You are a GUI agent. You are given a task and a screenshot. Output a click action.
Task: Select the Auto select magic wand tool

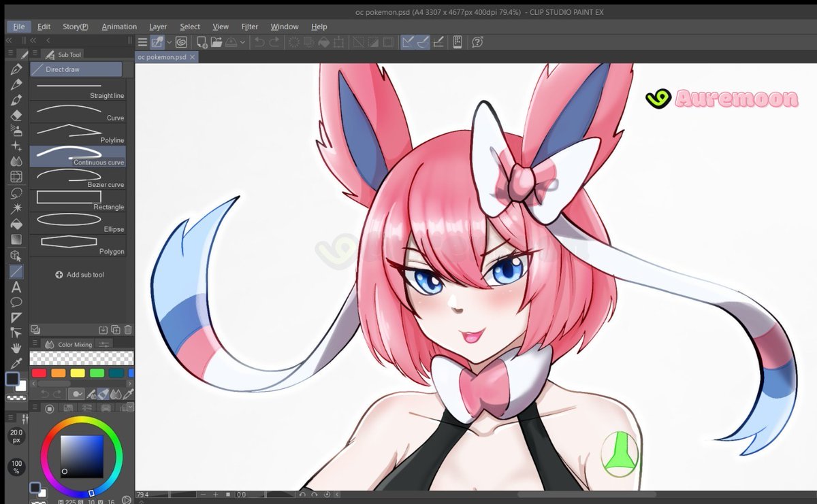(16, 209)
